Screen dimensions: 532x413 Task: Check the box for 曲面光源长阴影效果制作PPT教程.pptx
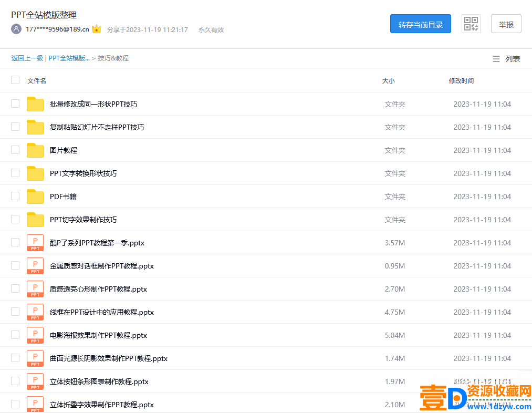15,358
